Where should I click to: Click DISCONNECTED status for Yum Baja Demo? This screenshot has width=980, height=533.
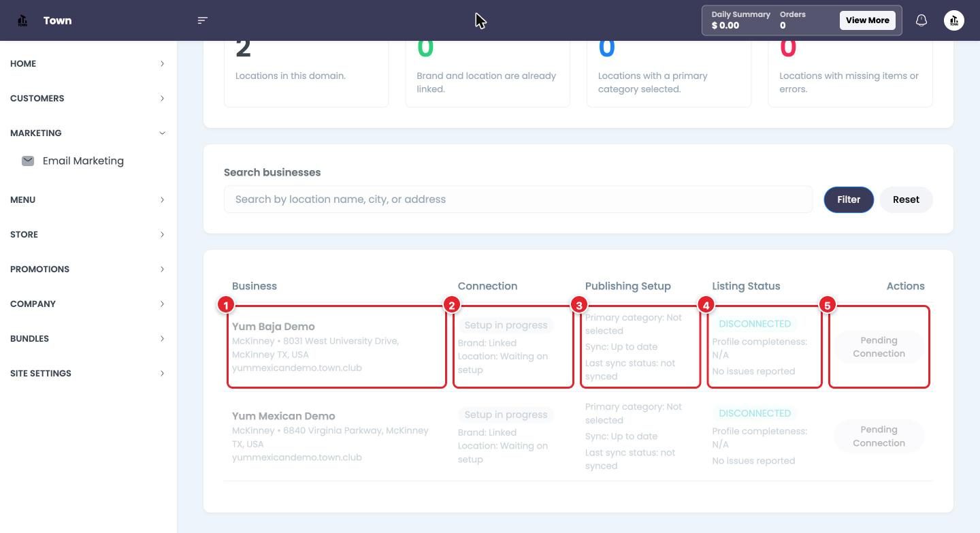point(755,324)
